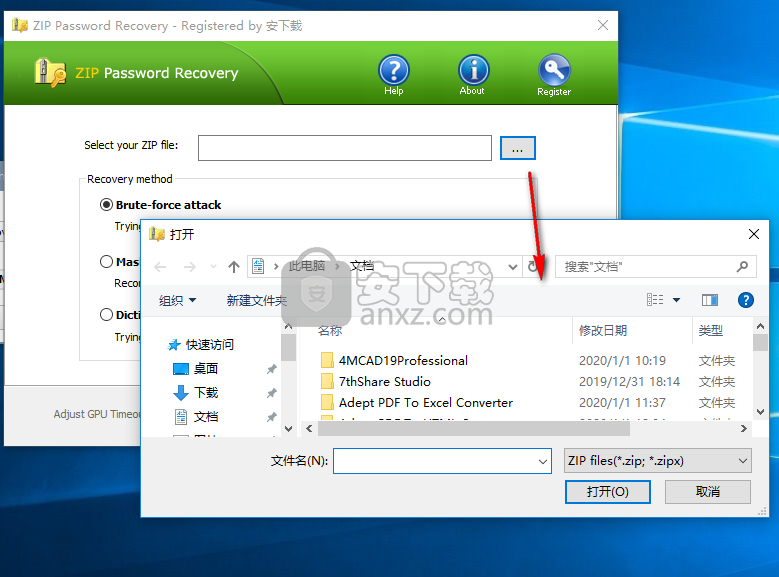The width and height of the screenshot is (779, 577).
Task: Open the 组织 menu
Action: pos(177,300)
